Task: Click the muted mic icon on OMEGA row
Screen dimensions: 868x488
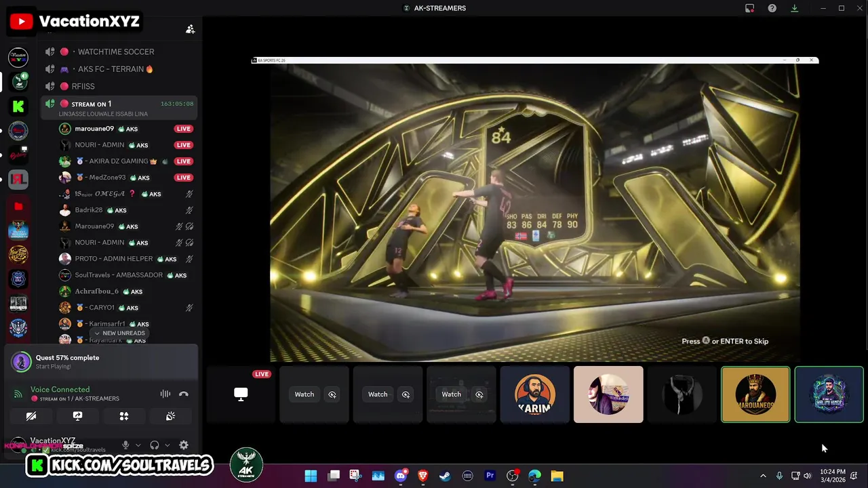Action: [x=189, y=194]
